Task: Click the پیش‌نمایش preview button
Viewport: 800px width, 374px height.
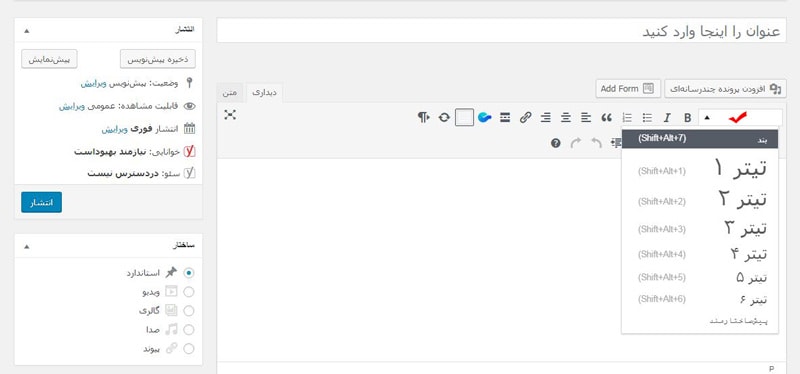Action: pos(49,59)
